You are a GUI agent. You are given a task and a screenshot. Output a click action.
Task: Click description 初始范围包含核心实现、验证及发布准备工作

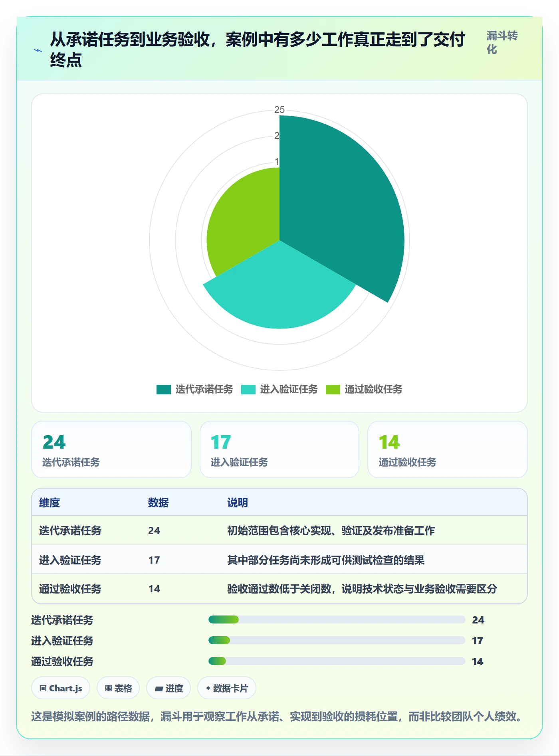click(331, 530)
